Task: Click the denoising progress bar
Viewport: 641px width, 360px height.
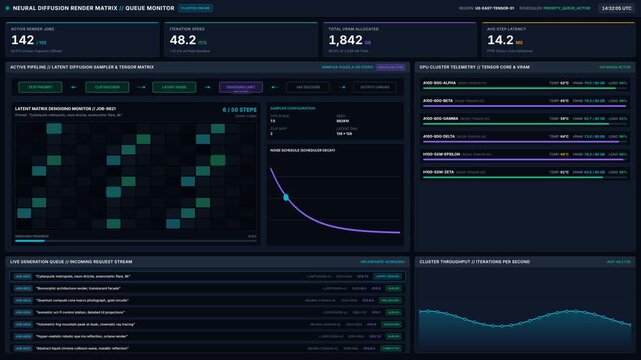Action: (x=136, y=241)
